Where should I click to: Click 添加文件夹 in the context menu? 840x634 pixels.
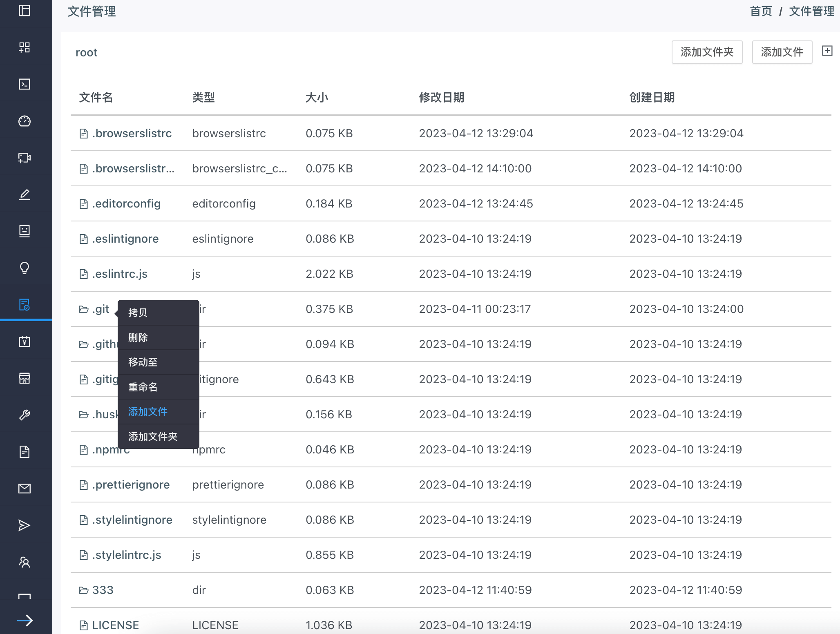[x=153, y=436]
